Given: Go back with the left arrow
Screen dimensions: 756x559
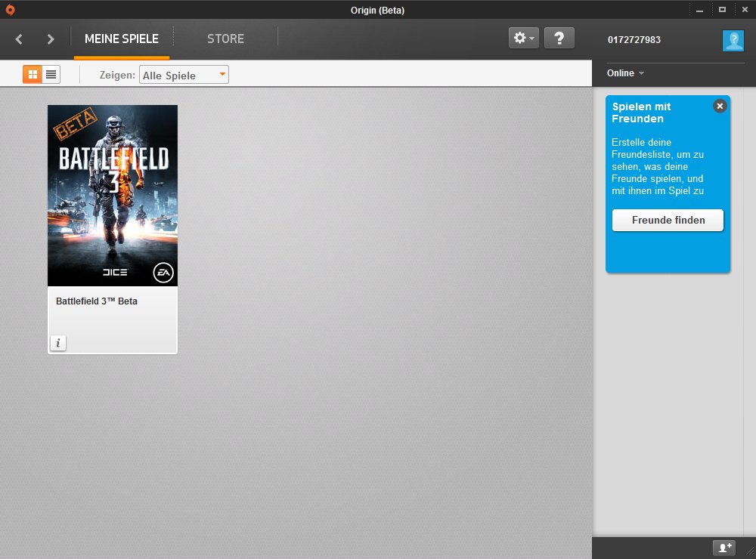Looking at the screenshot, I should click(x=20, y=39).
